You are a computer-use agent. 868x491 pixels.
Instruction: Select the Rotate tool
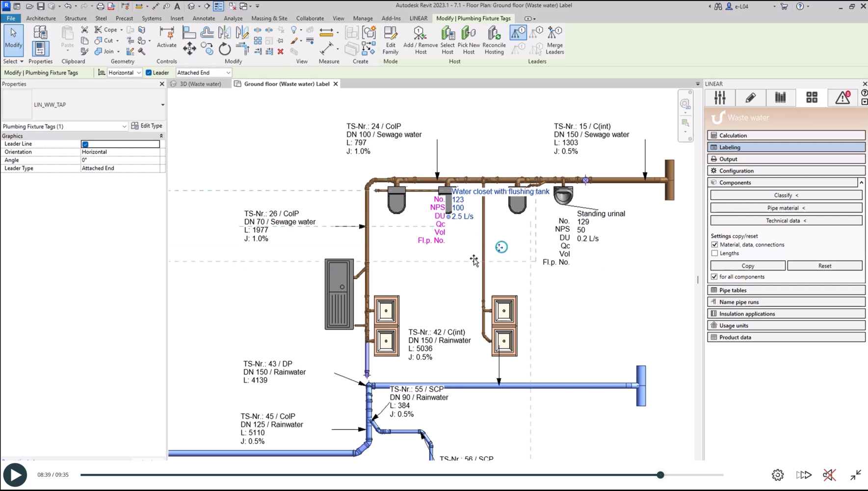pyautogui.click(x=225, y=49)
